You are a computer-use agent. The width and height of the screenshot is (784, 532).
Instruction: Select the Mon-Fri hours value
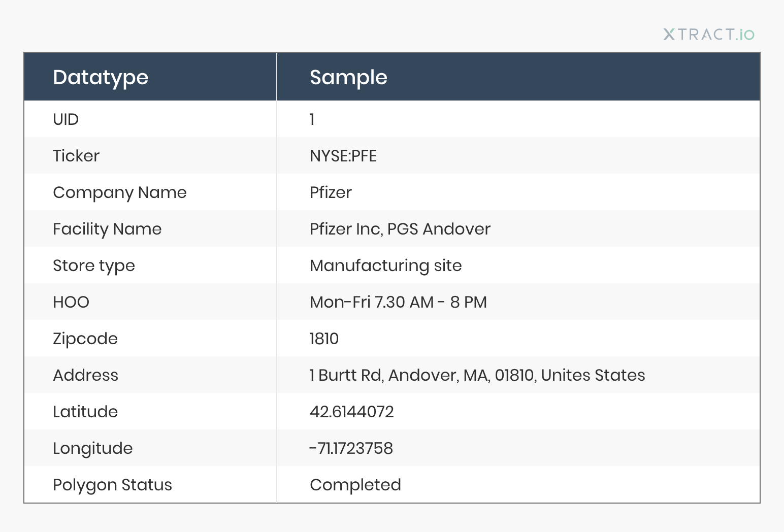tap(399, 302)
